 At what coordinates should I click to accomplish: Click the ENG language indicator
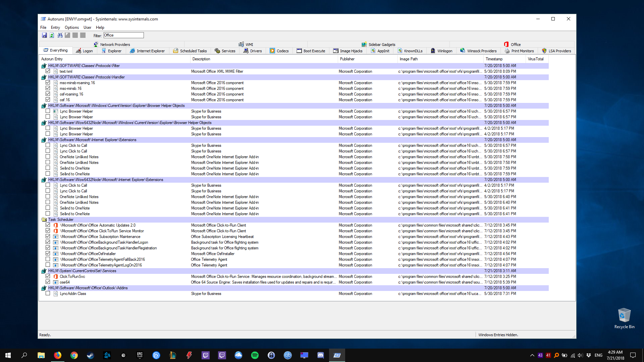click(x=598, y=355)
